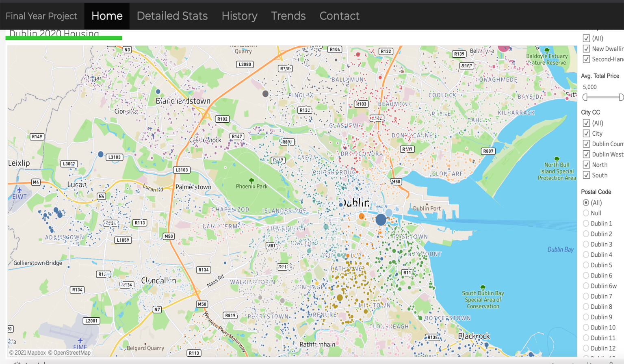The width and height of the screenshot is (624, 364).
Task: Uncheck the Dublin West checkbox
Action: click(x=586, y=154)
